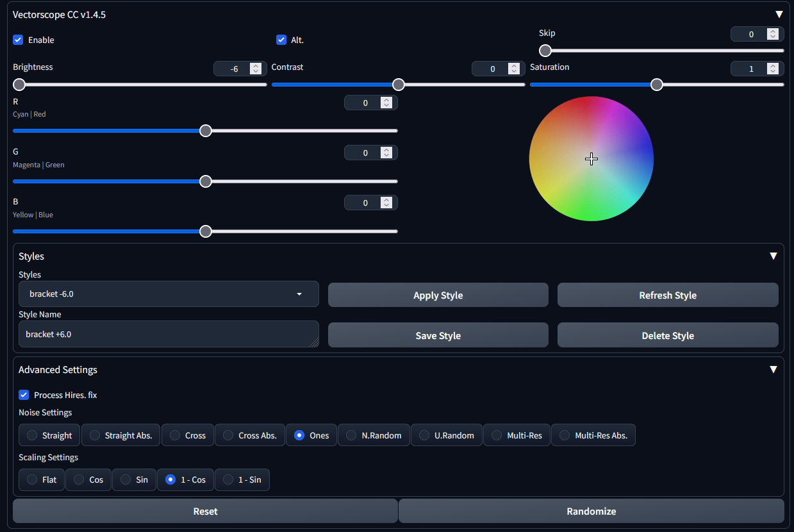
Task: Select the Ones noise setting
Action: click(x=311, y=435)
